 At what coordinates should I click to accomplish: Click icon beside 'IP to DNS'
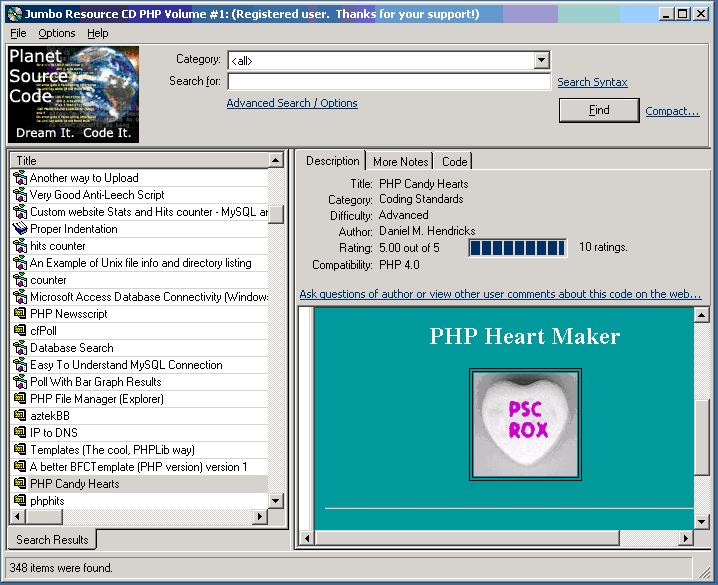tap(20, 432)
